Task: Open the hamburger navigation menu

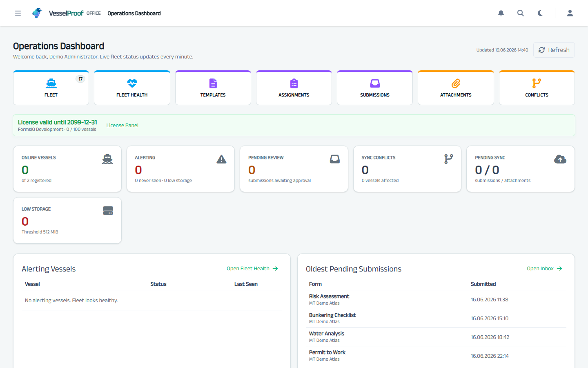Action: click(18, 13)
